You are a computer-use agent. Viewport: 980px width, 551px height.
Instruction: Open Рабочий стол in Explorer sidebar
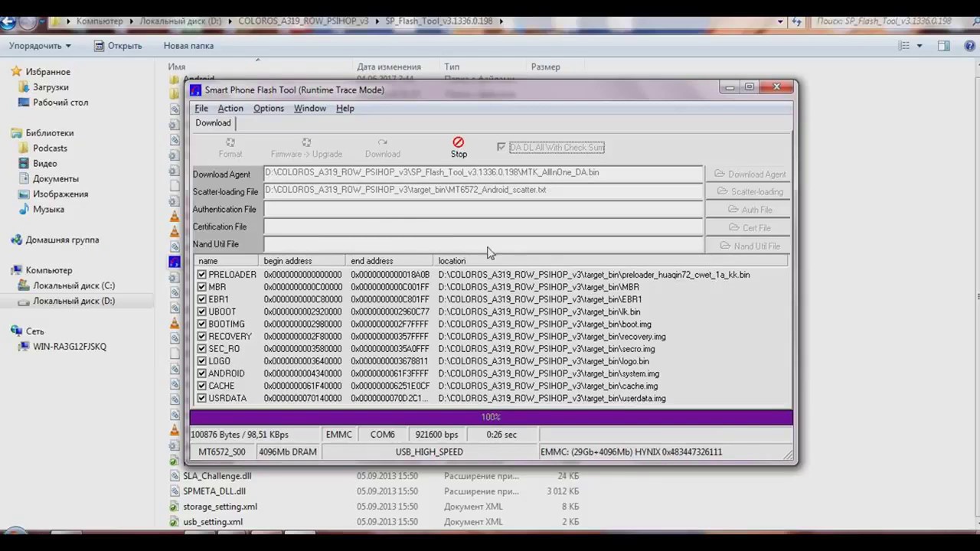[60, 103]
